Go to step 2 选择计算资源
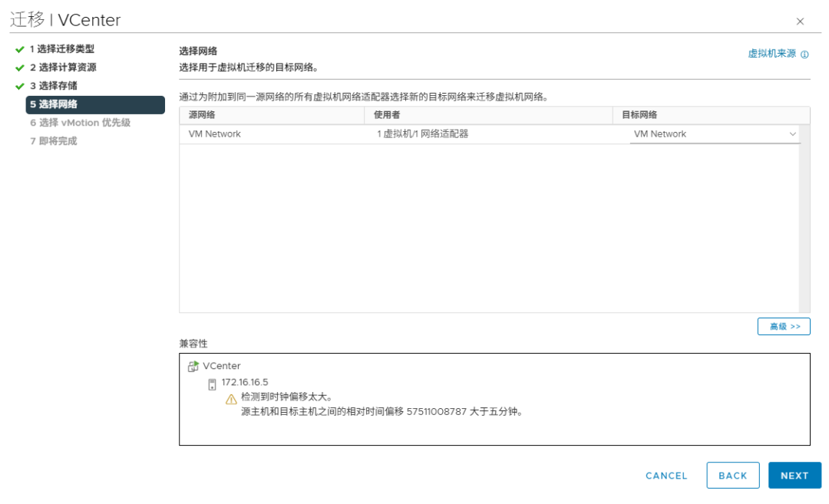The width and height of the screenshot is (829, 504). pos(63,68)
